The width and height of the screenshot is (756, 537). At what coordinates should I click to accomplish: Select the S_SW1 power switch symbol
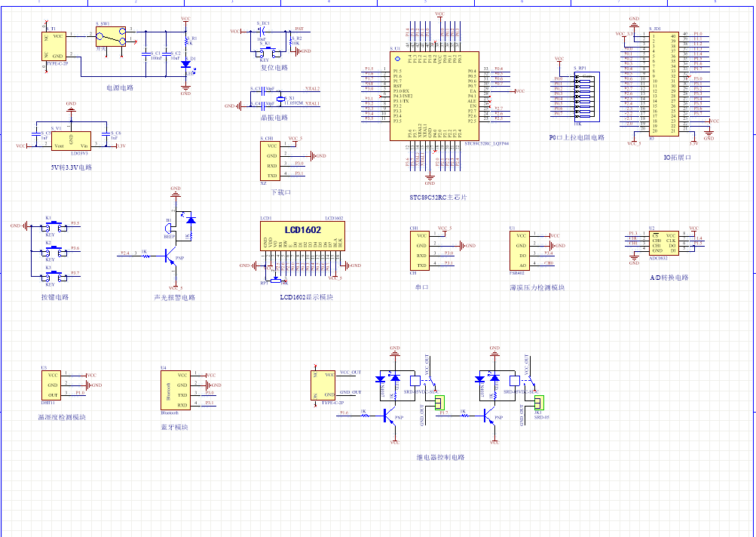coord(113,38)
